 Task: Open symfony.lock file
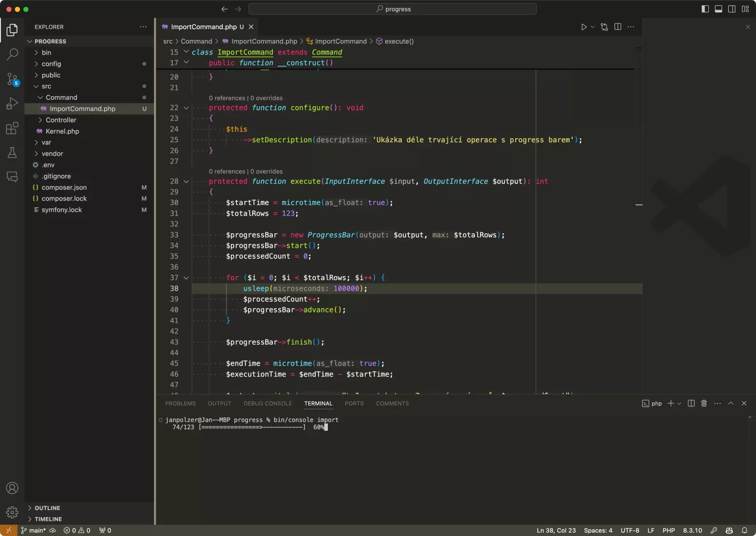point(90,209)
